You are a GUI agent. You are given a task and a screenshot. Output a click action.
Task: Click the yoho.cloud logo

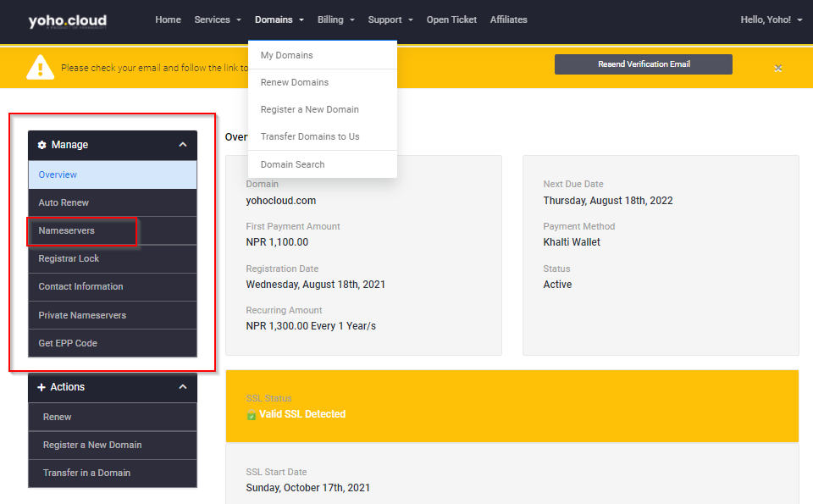tap(68, 21)
